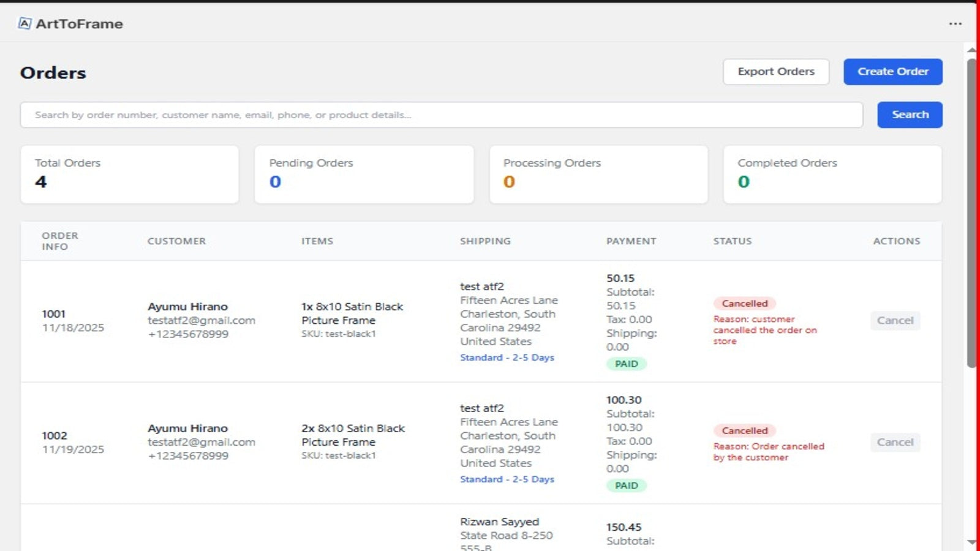Click the CUSTOMER column header
Screen dimensions: 980x551
click(x=176, y=241)
